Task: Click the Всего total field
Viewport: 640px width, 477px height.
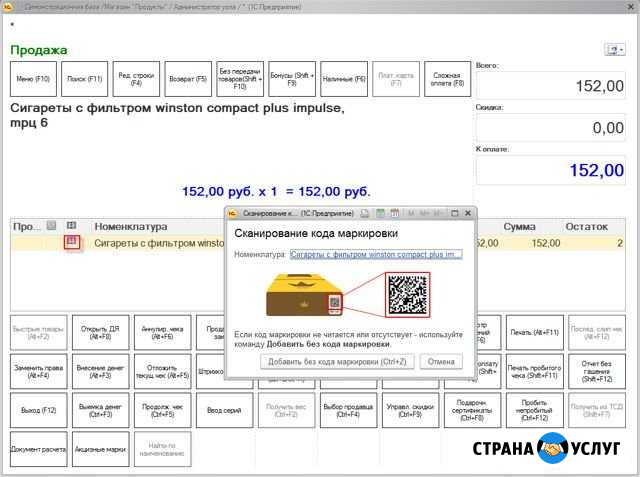Action: point(551,86)
